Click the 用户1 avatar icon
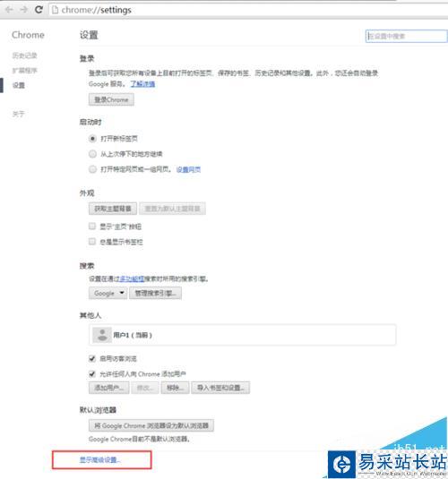Viewport: 448px width, 479px height. point(102,335)
